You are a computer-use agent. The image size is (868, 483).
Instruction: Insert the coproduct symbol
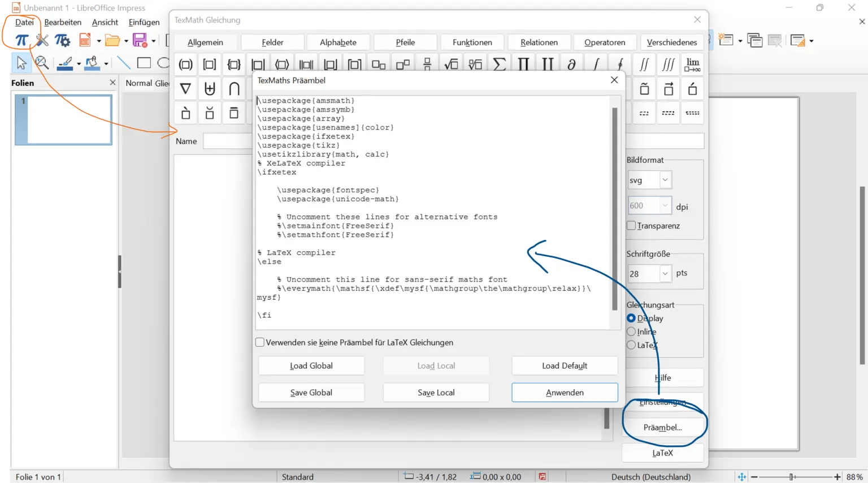coord(548,64)
